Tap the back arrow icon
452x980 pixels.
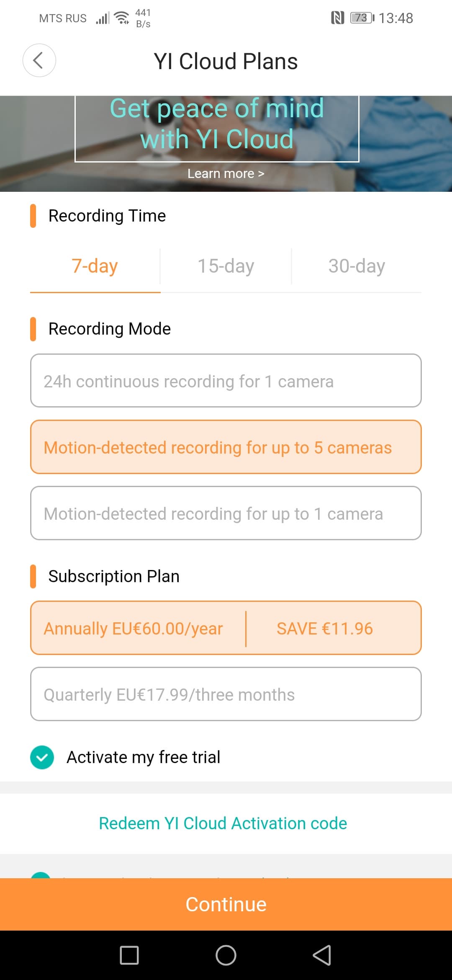click(x=39, y=60)
